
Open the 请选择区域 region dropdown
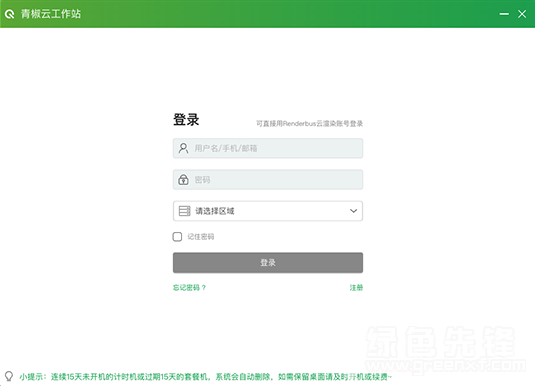click(268, 211)
